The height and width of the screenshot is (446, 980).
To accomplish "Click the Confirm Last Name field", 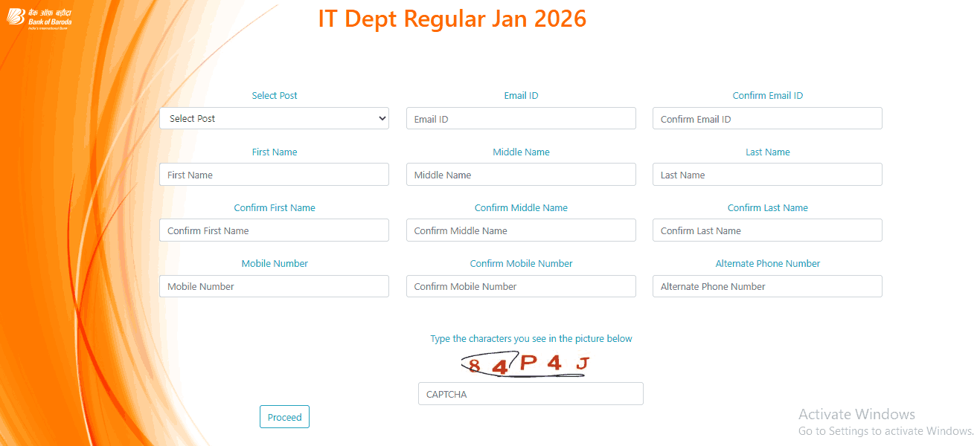I will [767, 230].
